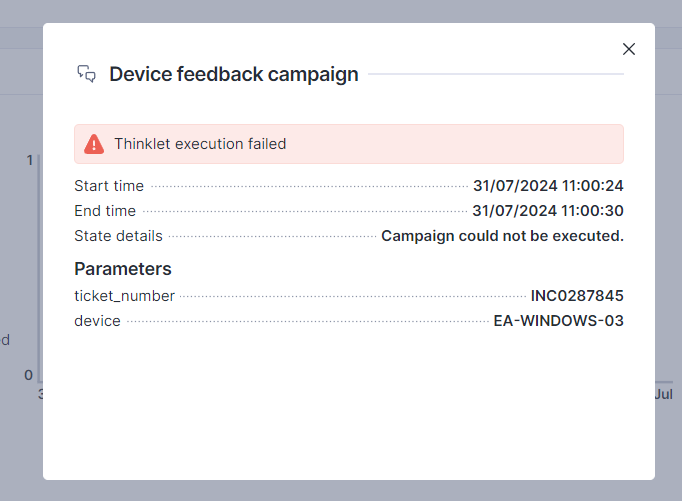Click the ticket number INC0287845
682x501 pixels.
[x=577, y=296]
